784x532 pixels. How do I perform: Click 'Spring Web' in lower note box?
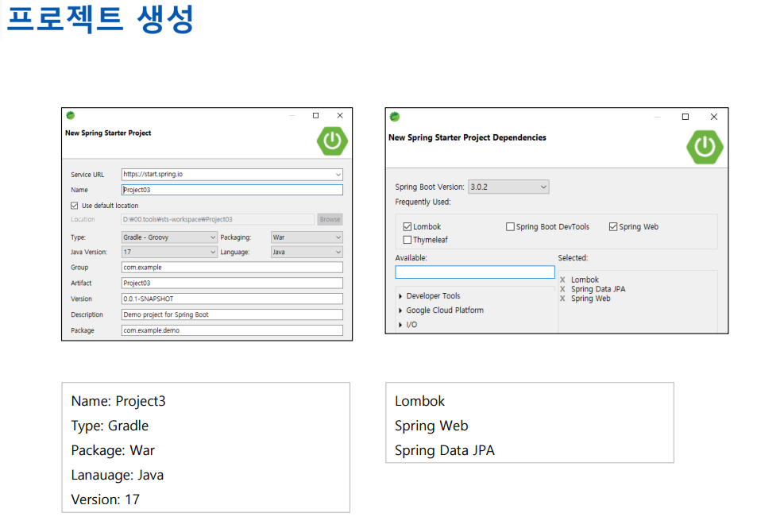(431, 426)
